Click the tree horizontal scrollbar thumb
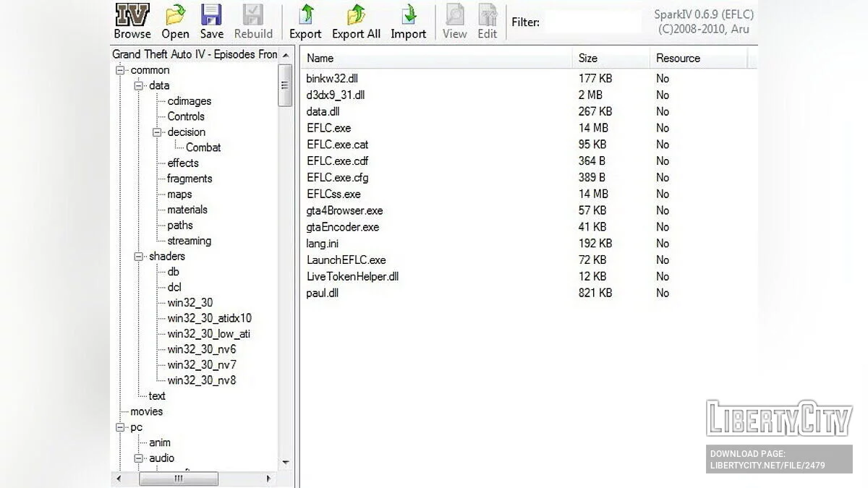 pyautogui.click(x=179, y=479)
